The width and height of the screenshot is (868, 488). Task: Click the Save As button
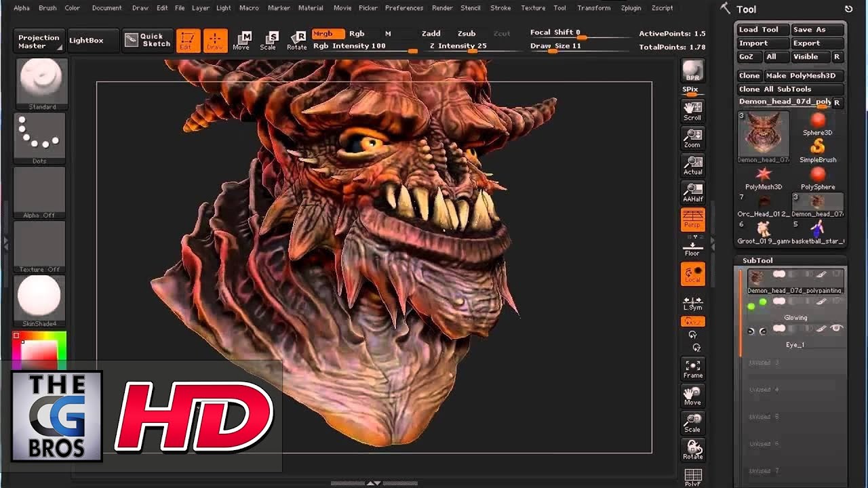(x=817, y=30)
